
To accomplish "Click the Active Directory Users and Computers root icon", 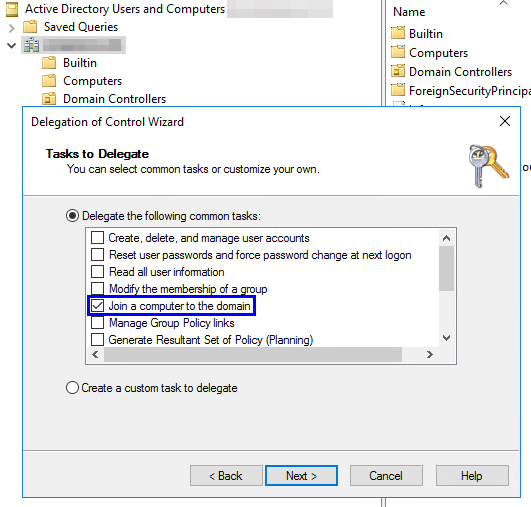I will pos(12,9).
